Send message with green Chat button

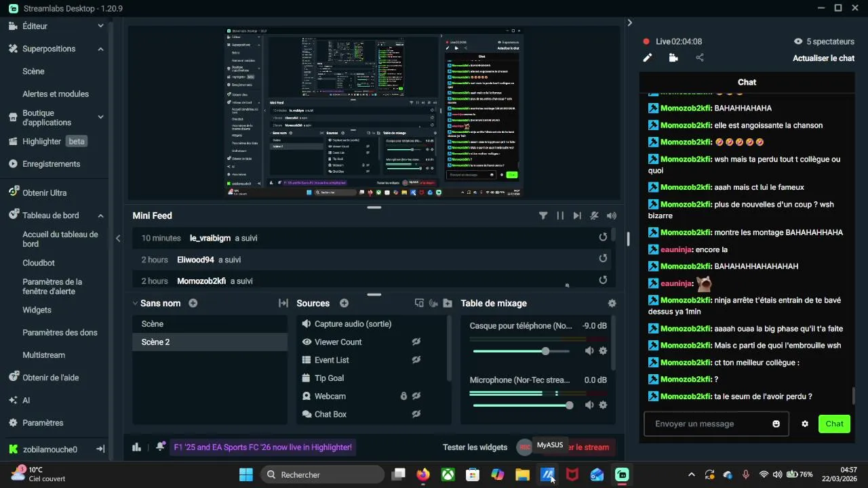tap(834, 424)
